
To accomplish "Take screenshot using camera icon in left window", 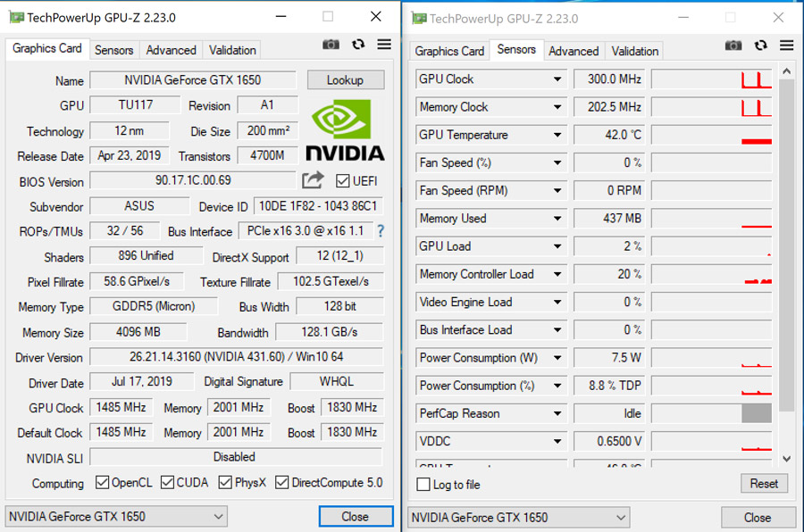I will (x=331, y=45).
